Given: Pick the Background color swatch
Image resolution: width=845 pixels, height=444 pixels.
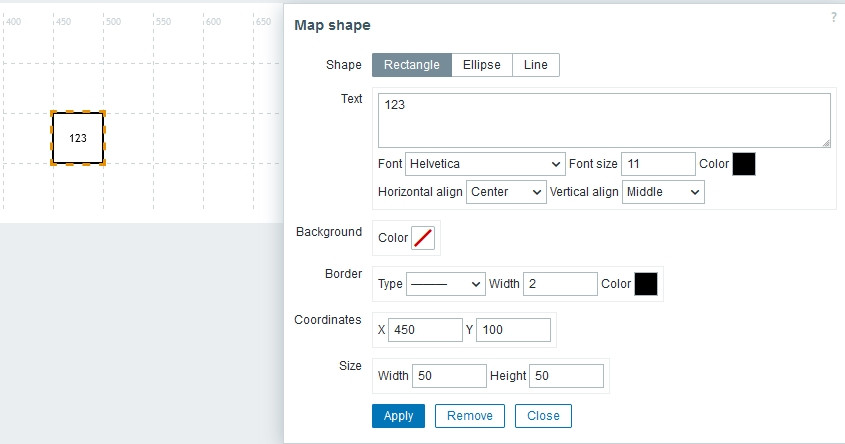Looking at the screenshot, I should tap(424, 238).
